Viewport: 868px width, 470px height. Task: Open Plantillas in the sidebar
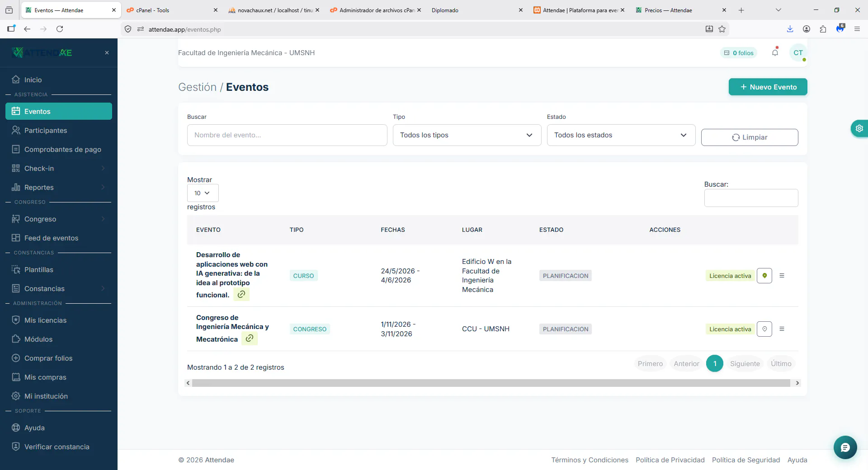tap(59, 270)
